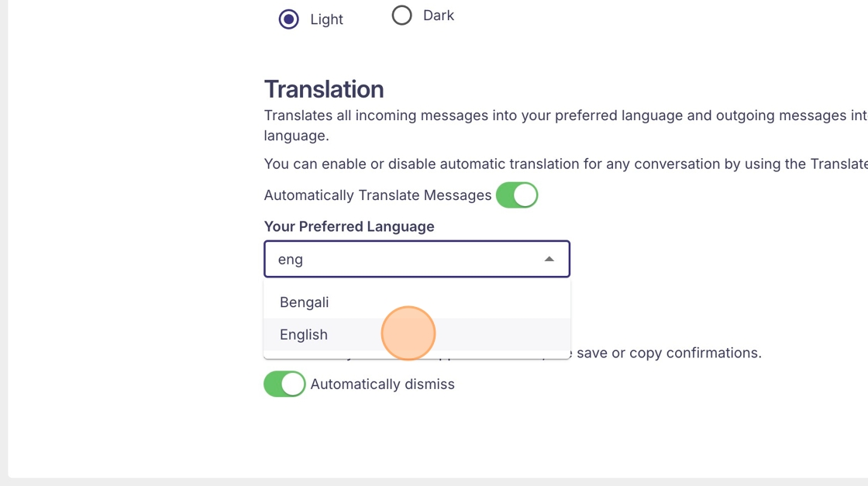Collapse the language list using the arrow icon
Screen dimensions: 868x486
549,259
